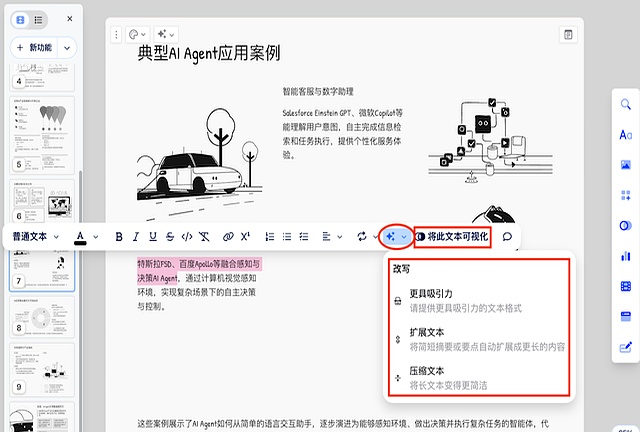The image size is (640, 432).
Task: Open the smart layout grid panel
Action: (x=626, y=195)
